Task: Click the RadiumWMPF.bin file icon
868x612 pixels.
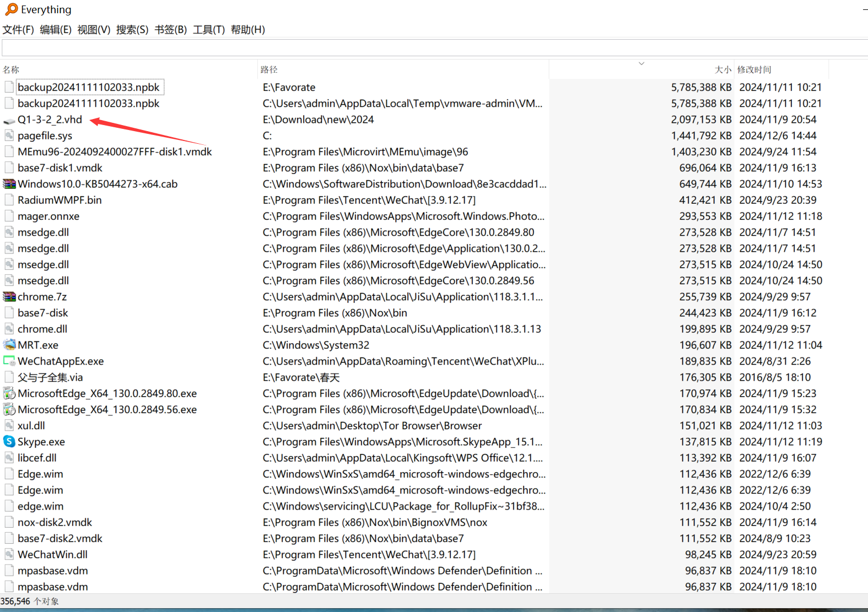Action: tap(9, 200)
